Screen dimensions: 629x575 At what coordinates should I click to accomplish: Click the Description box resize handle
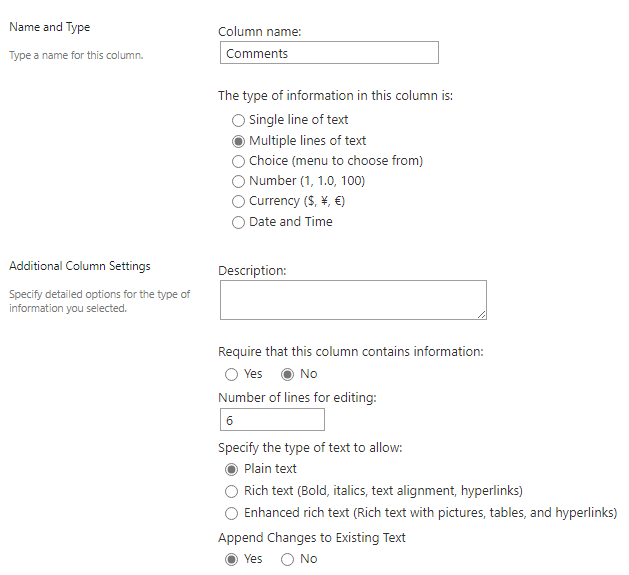click(x=483, y=316)
